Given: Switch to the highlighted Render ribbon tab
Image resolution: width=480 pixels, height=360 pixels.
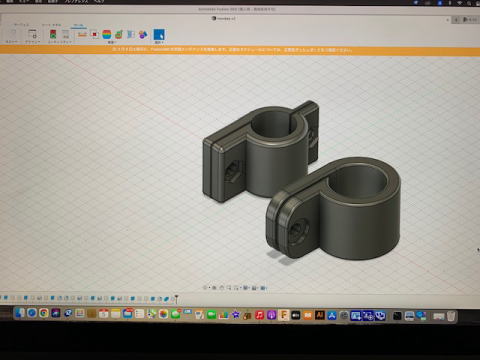Looking at the screenshot, I should 78,25.
